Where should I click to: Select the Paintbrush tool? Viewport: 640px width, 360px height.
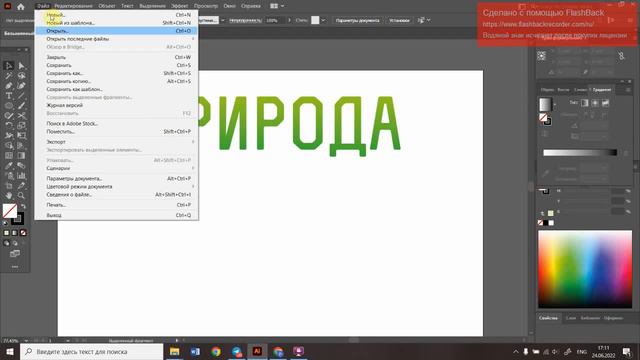(x=21, y=106)
